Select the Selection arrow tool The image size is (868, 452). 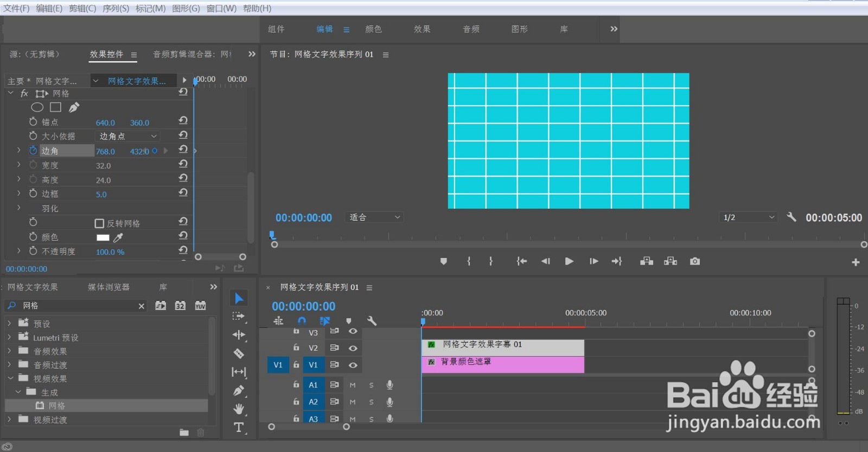pyautogui.click(x=239, y=298)
